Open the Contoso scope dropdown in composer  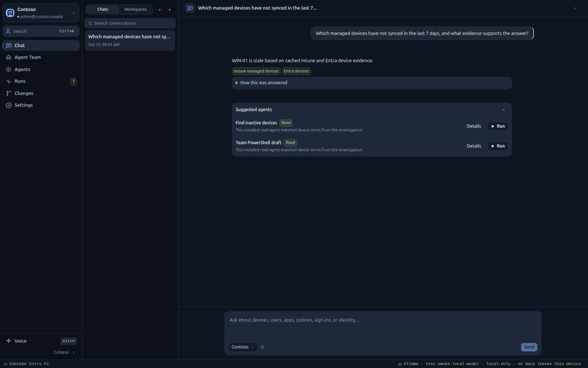243,347
